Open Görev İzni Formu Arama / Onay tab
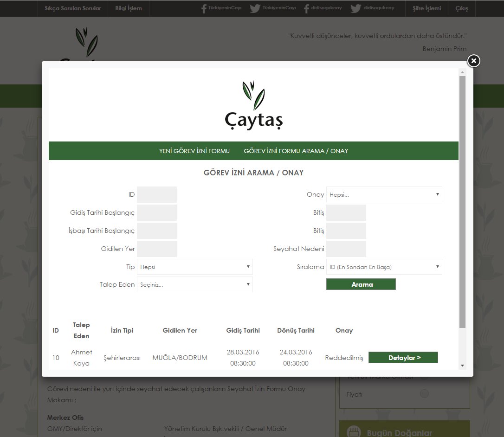The width and height of the screenshot is (504, 437). pyautogui.click(x=296, y=151)
